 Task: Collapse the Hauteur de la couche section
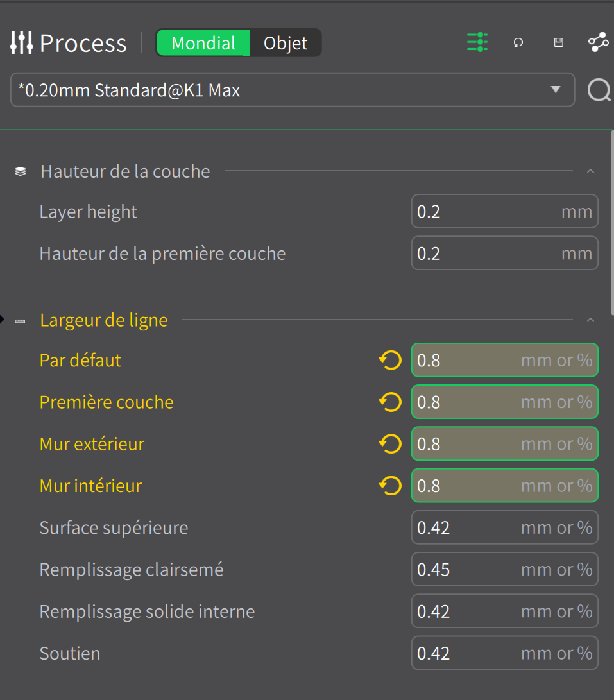coord(590,171)
